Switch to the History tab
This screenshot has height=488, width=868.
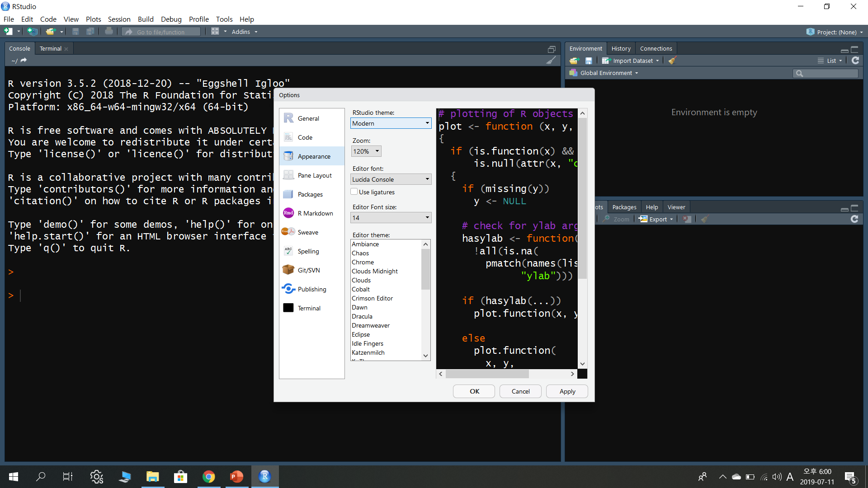[x=621, y=48]
